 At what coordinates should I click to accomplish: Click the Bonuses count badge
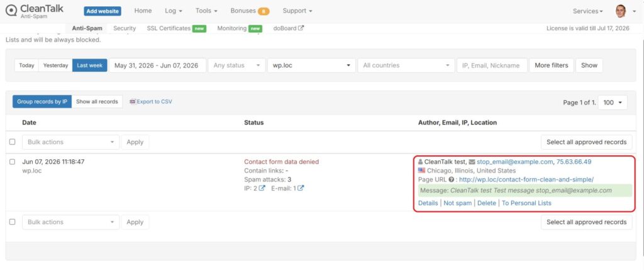(264, 11)
